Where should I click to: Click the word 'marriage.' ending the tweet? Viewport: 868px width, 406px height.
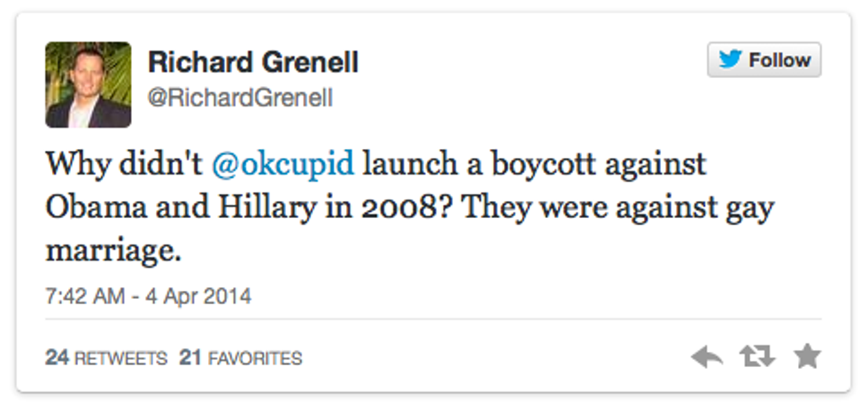pyautogui.click(x=112, y=252)
